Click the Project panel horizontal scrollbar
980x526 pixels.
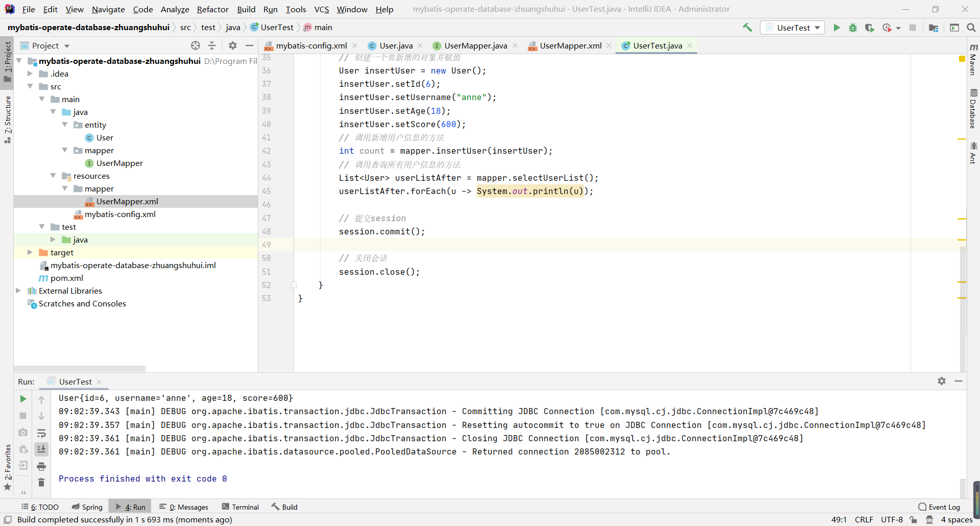tap(80, 368)
